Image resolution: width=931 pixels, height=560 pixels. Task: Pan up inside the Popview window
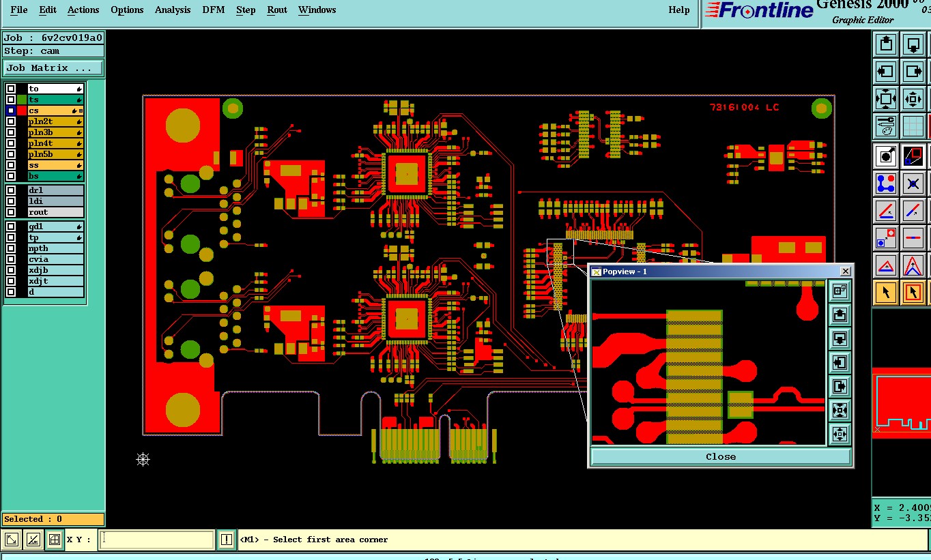point(840,314)
